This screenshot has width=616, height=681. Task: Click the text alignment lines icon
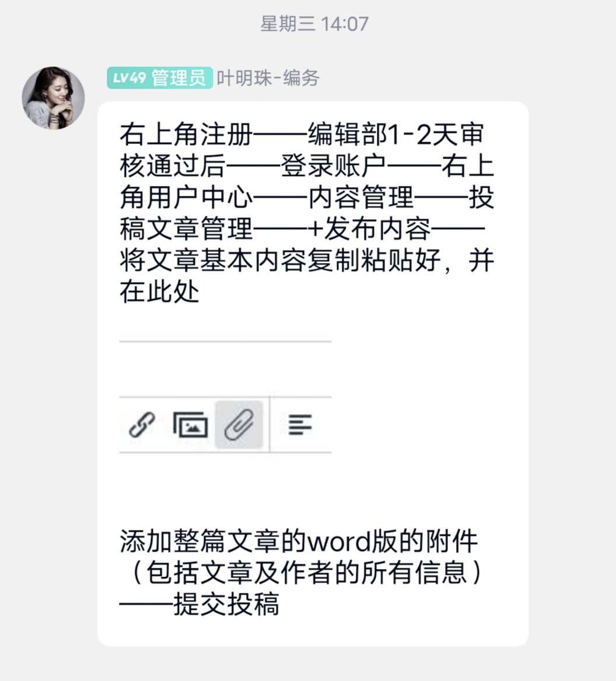pyautogui.click(x=300, y=424)
